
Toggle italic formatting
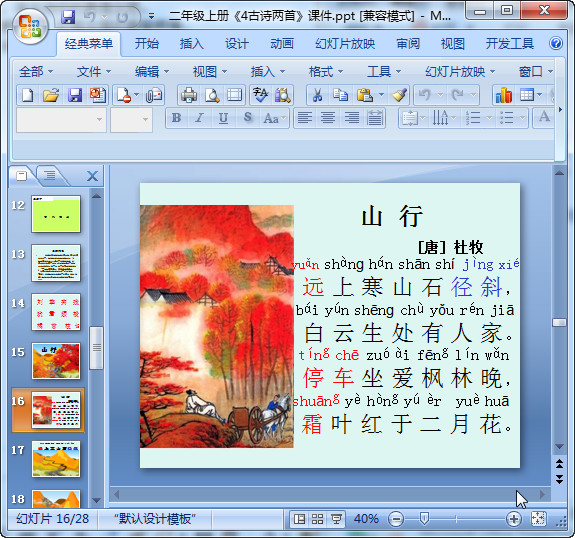[x=199, y=118]
